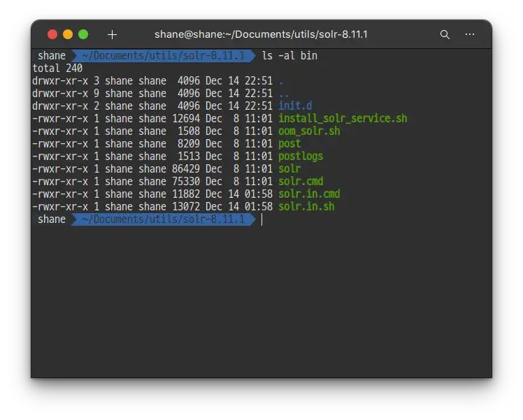Minimize the window with the yellow button
This screenshot has width=523, height=420.
(68, 34)
